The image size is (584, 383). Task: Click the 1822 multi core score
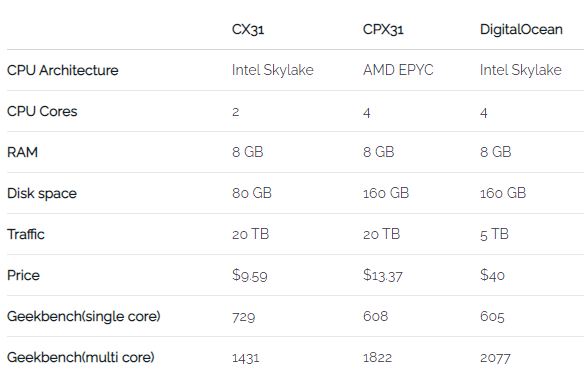pyautogui.click(x=377, y=357)
